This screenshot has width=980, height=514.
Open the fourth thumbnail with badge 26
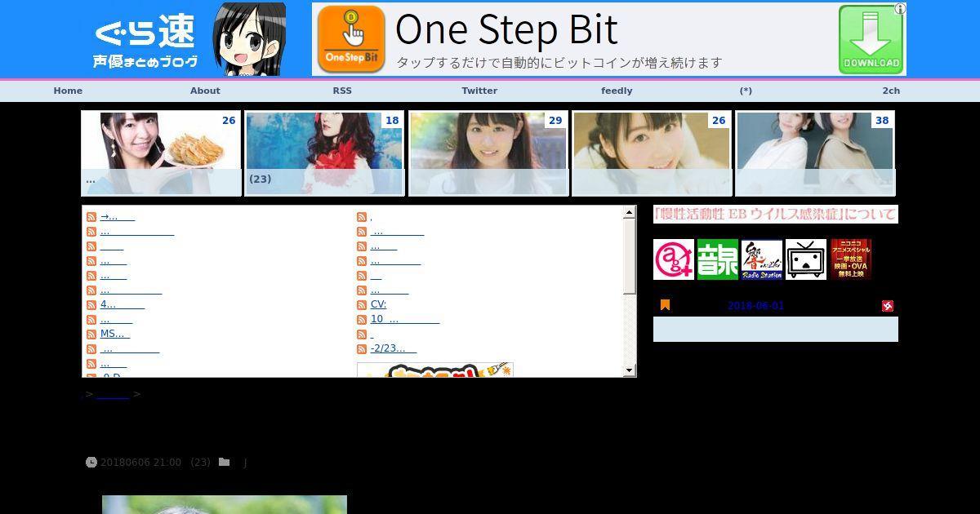652,153
